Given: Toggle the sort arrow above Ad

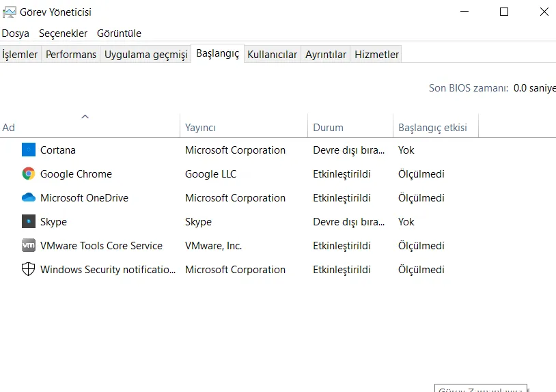Looking at the screenshot, I should coord(85,117).
